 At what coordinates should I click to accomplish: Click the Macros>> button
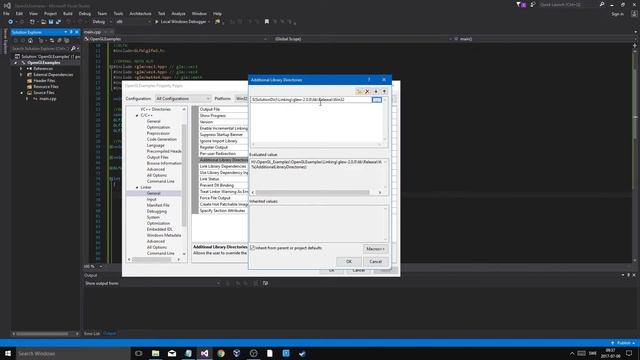pos(375,249)
